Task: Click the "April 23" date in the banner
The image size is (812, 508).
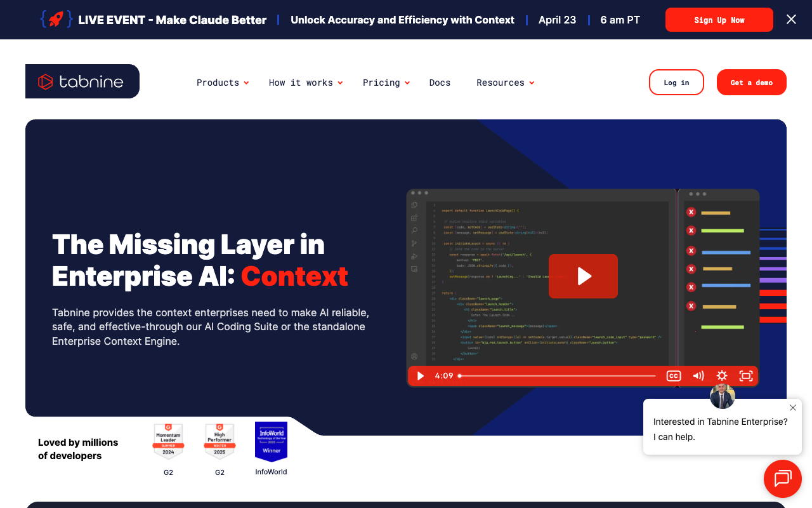Action: click(x=557, y=20)
